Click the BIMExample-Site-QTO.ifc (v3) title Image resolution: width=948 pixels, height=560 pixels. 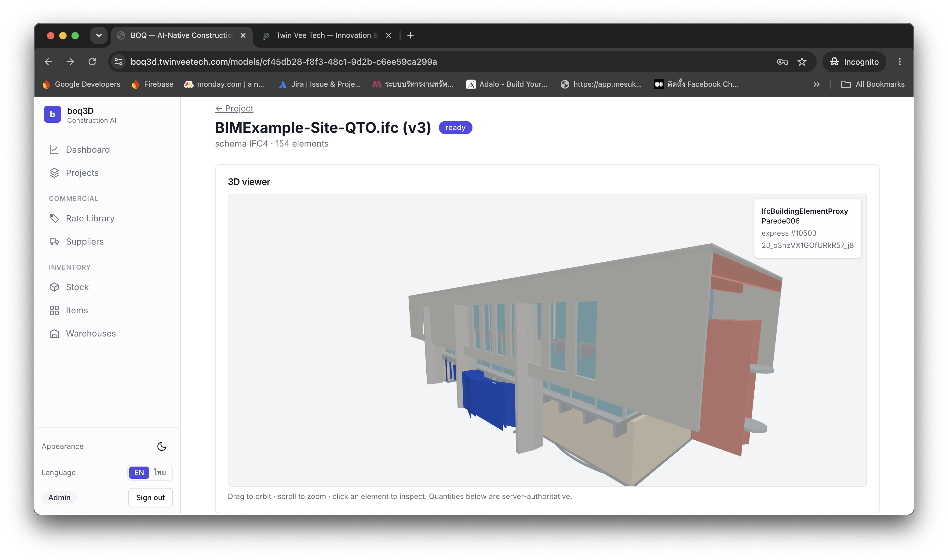coord(323,128)
